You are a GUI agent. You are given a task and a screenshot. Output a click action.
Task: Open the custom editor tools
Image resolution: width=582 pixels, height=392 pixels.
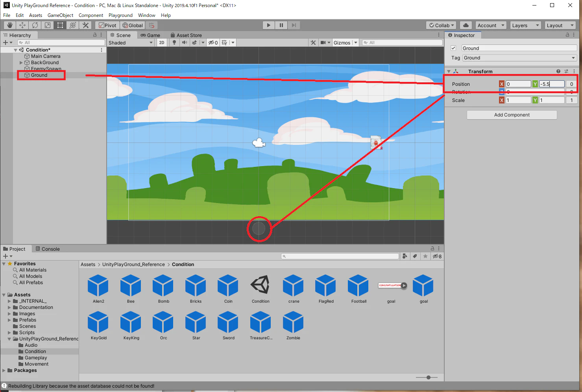(x=85, y=25)
